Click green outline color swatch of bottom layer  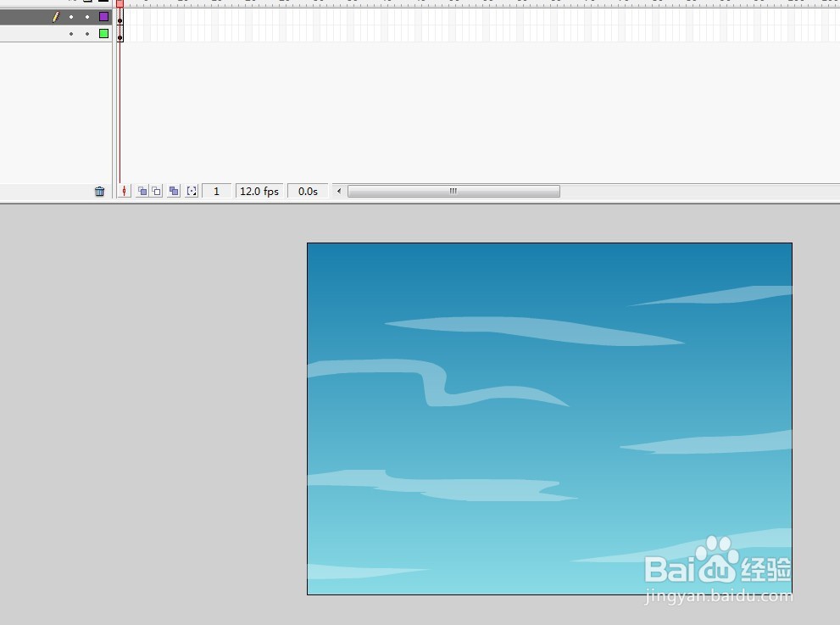click(104, 34)
